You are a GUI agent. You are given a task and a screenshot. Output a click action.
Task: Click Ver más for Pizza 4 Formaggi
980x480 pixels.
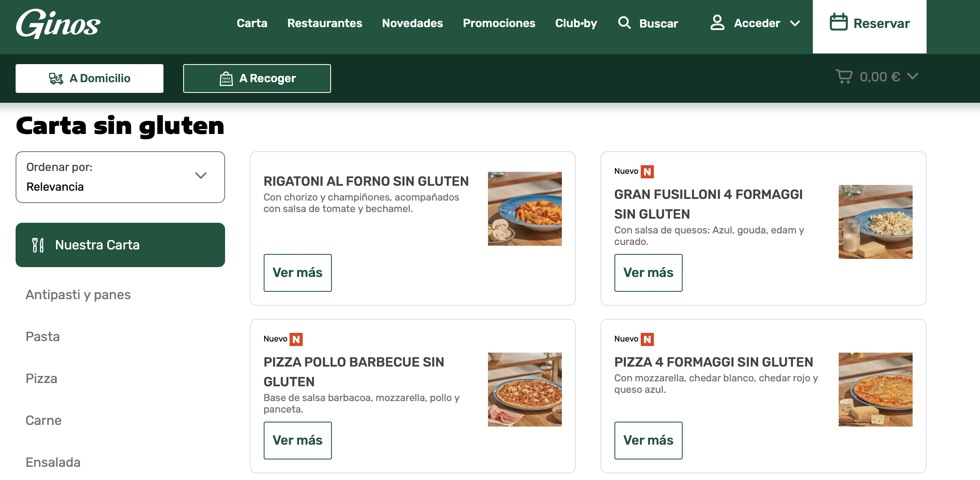click(x=648, y=441)
